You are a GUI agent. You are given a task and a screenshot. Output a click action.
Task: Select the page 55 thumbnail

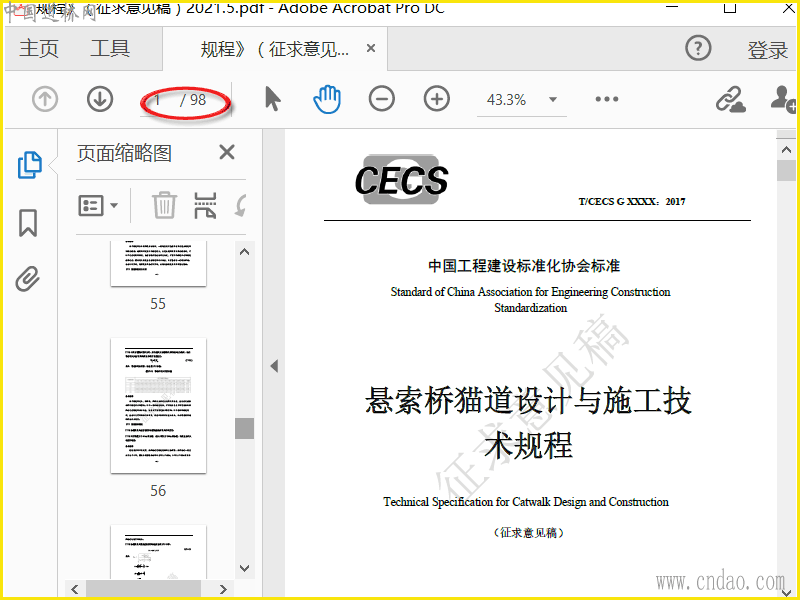[159, 263]
